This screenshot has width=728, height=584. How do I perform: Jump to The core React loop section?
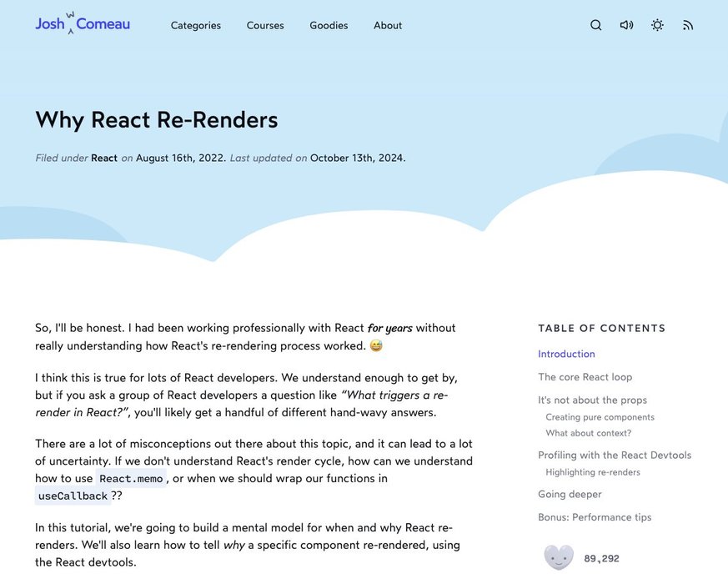(585, 377)
